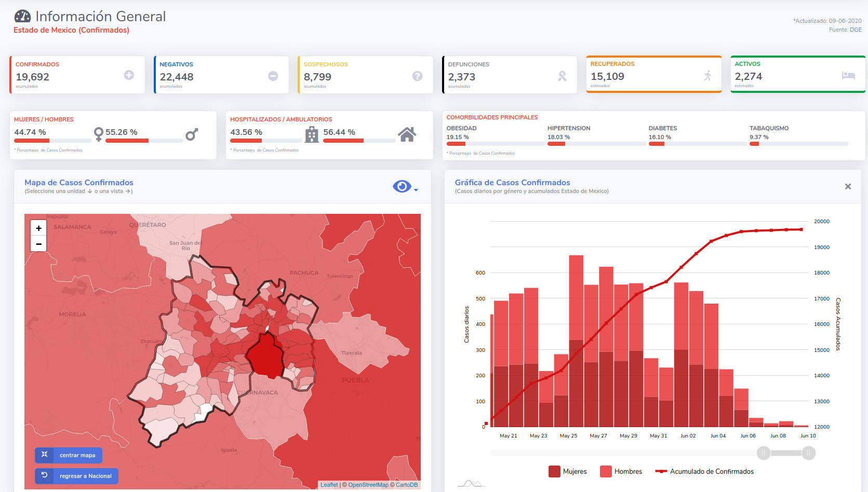Toggle Acumulado de Confirmados legend entry

pos(704,471)
